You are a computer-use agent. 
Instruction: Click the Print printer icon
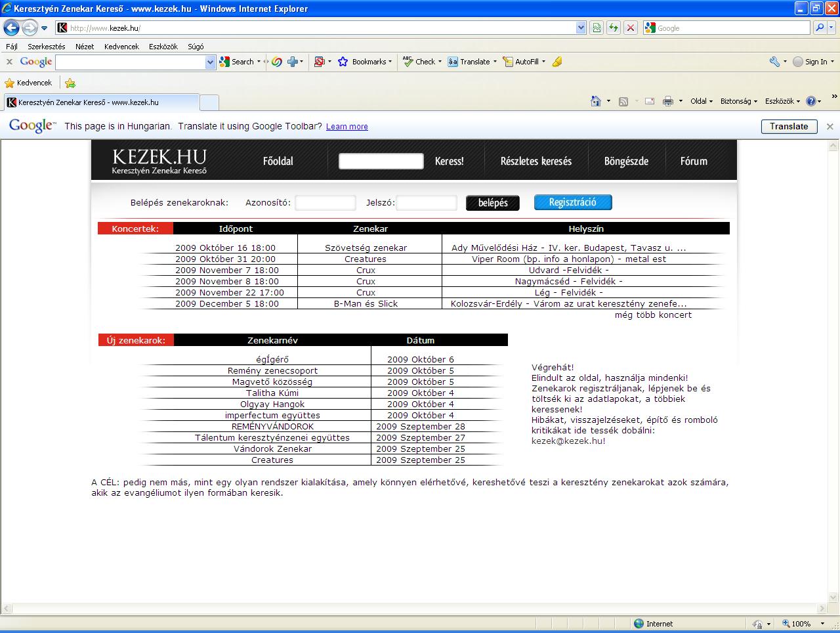668,101
